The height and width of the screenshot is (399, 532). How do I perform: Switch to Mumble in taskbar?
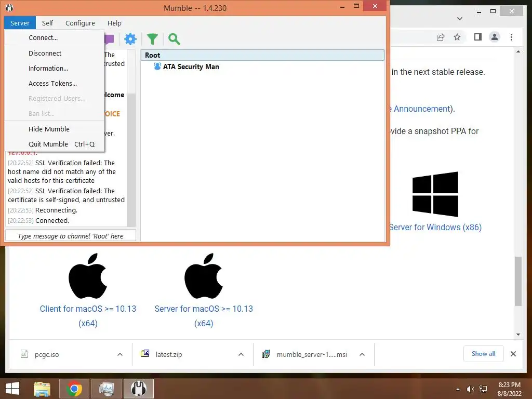[x=139, y=389]
